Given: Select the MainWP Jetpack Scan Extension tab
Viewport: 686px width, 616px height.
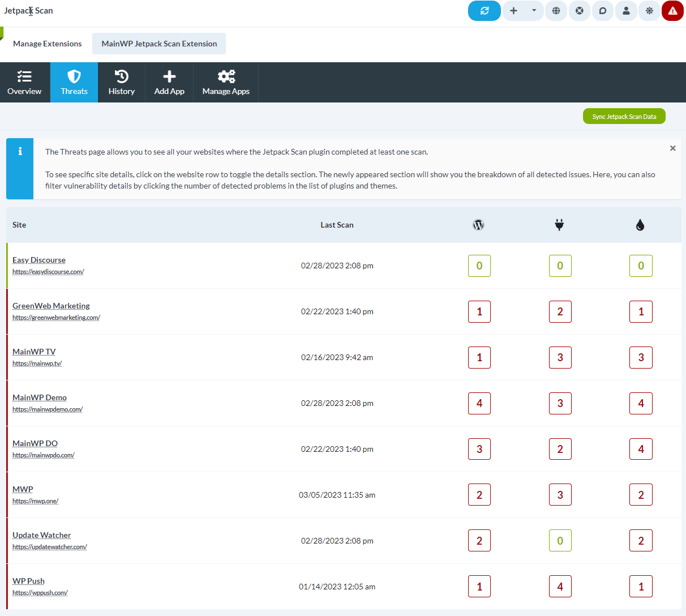Looking at the screenshot, I should point(159,44).
